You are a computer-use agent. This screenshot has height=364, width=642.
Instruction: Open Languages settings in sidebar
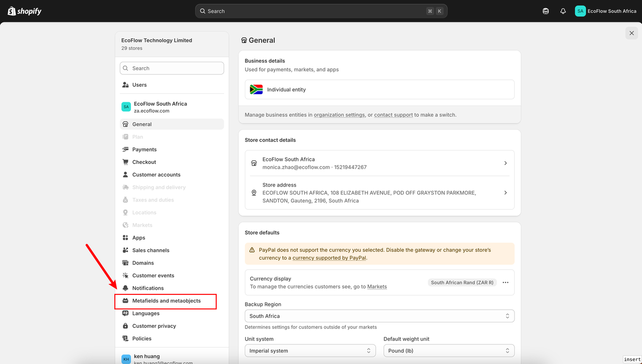(x=145, y=313)
